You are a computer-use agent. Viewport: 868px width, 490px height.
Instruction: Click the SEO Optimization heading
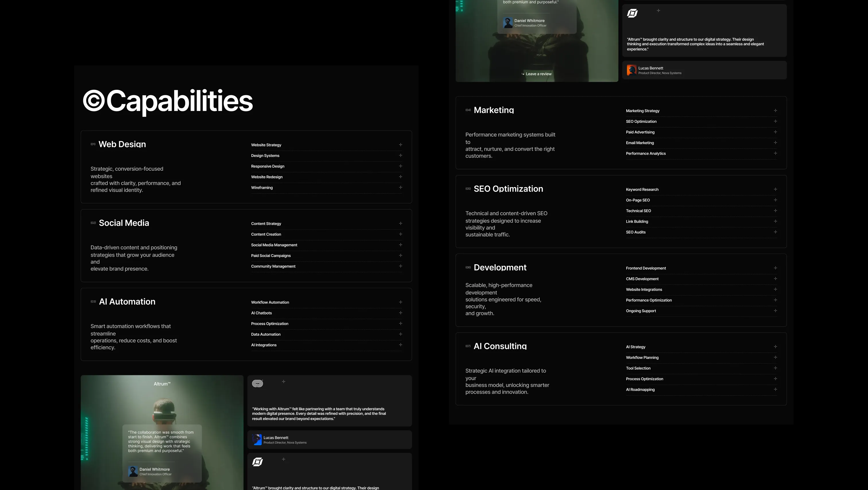pyautogui.click(x=508, y=188)
